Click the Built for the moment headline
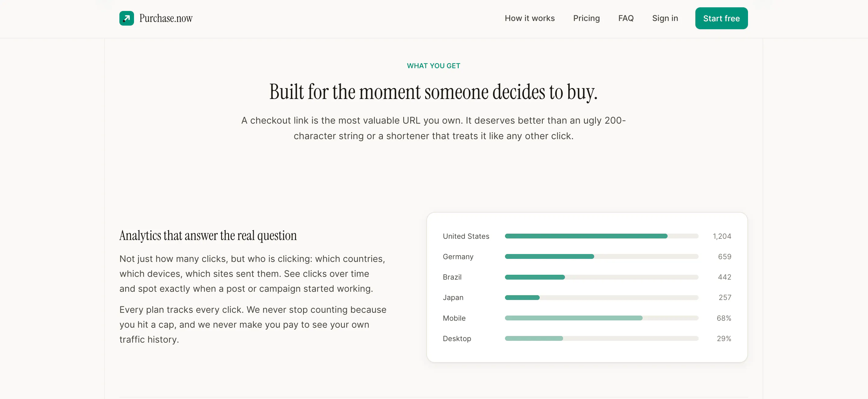868x399 pixels. pos(433,92)
